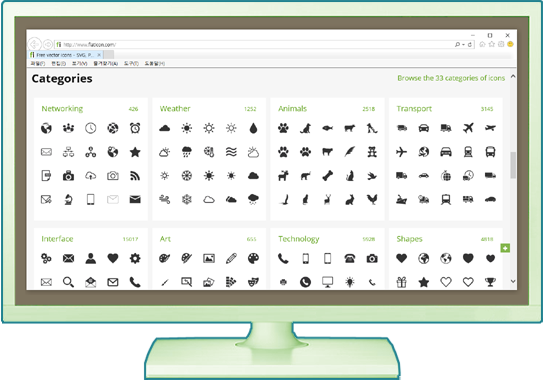Viewport: 544px width, 381px height.
Task: Open the Technology category heading
Action: [299, 239]
